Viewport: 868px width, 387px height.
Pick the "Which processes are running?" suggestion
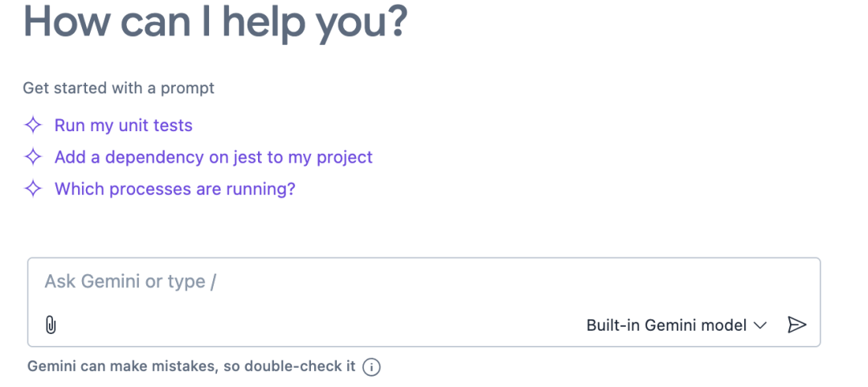174,189
